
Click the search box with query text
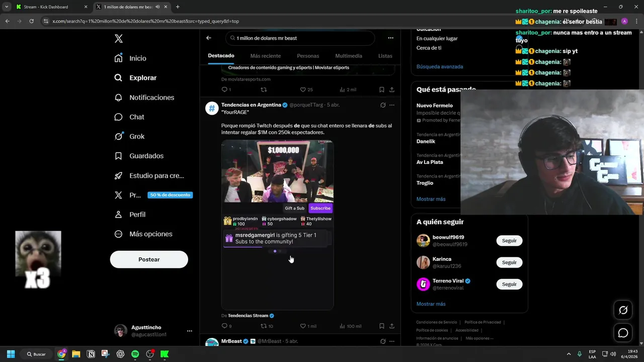pyautogui.click(x=300, y=38)
